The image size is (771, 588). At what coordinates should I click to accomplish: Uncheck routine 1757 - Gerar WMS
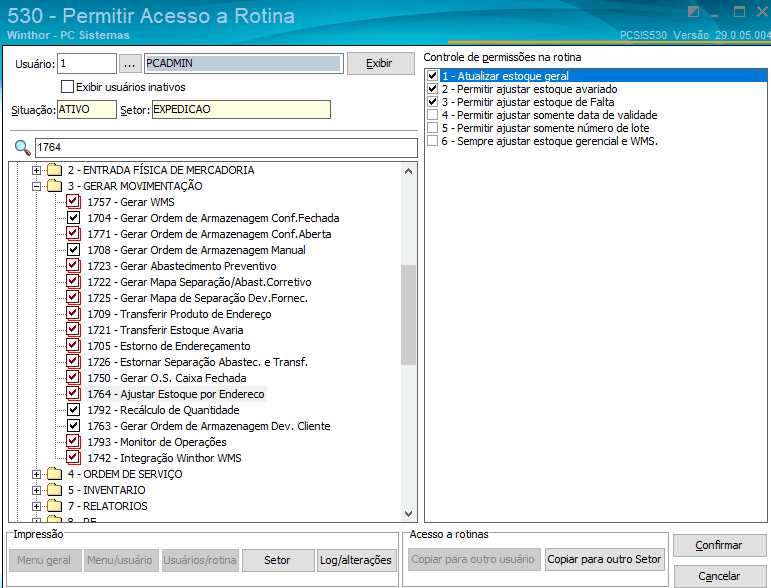pyautogui.click(x=73, y=202)
